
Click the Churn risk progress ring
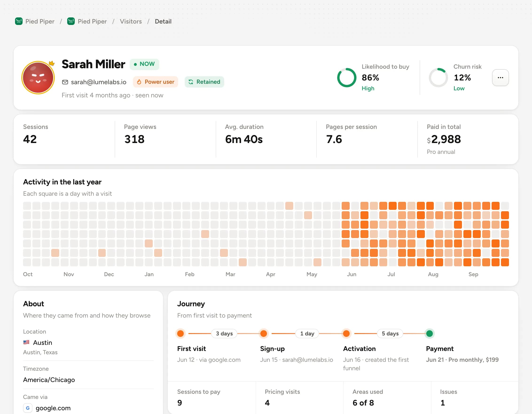[438, 78]
